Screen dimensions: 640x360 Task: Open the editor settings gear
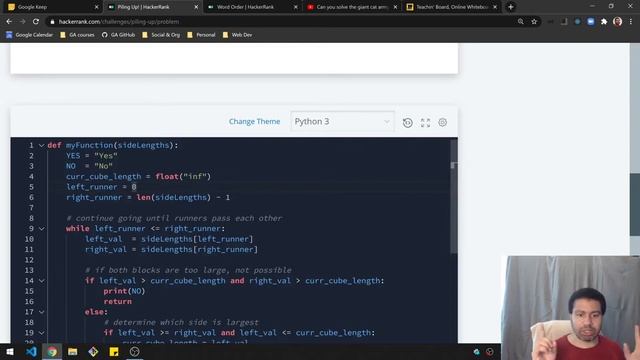(x=442, y=122)
